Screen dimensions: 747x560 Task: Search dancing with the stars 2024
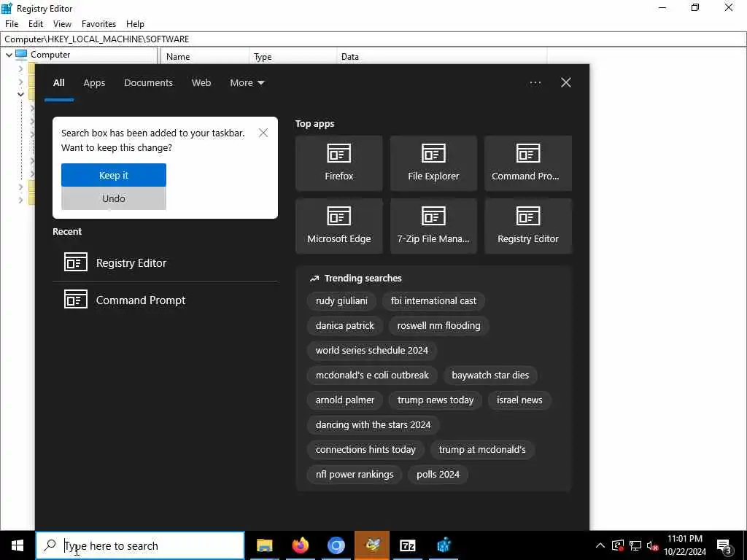373,425
